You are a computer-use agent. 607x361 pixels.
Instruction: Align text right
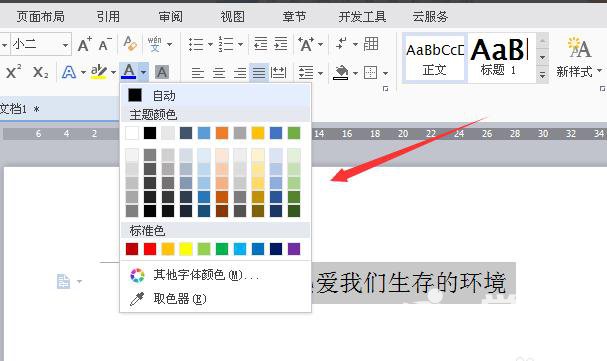click(x=240, y=72)
